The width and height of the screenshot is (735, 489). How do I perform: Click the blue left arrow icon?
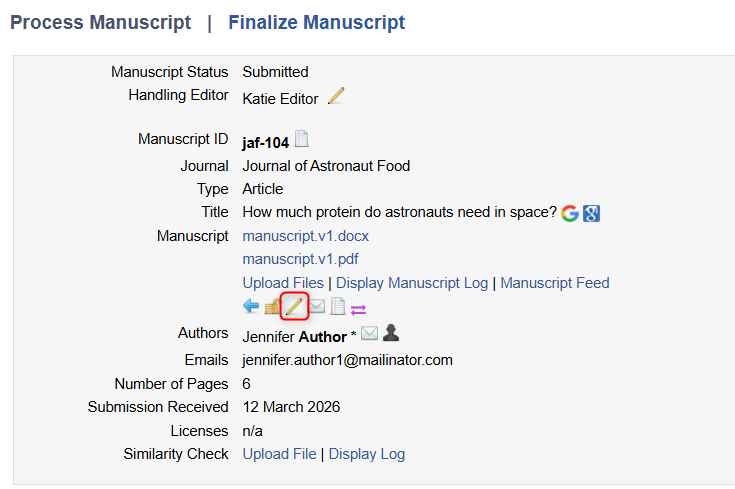(x=251, y=306)
